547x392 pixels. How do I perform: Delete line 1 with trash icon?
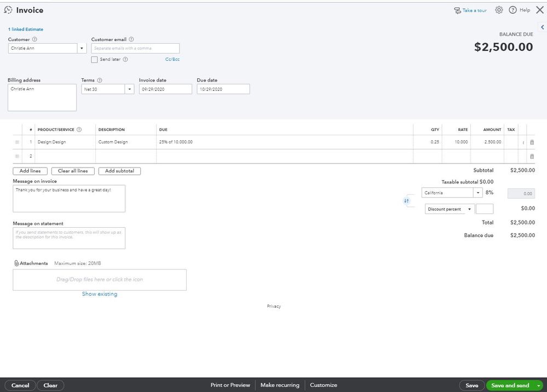click(x=532, y=142)
